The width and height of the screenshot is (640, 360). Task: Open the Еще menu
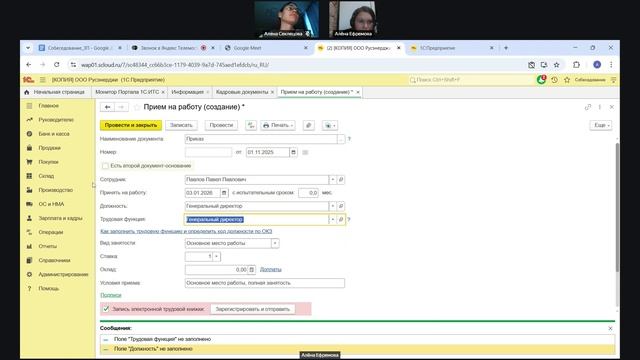[601, 125]
